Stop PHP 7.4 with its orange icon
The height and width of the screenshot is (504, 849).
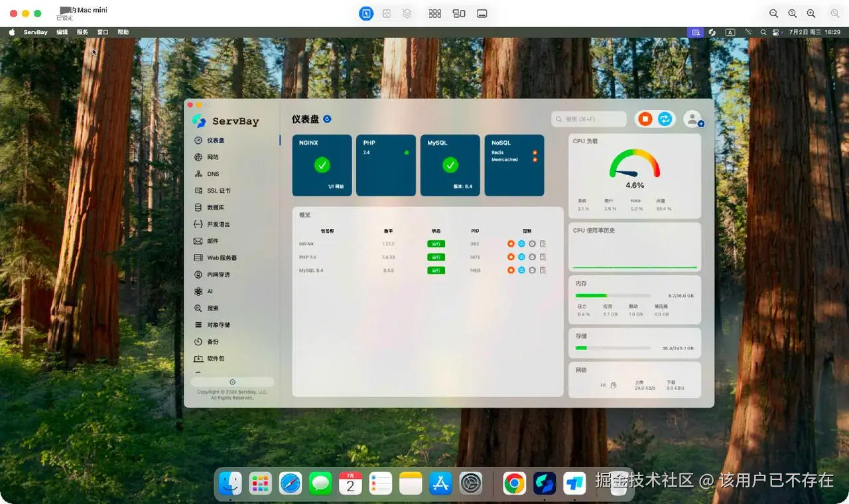coord(511,257)
